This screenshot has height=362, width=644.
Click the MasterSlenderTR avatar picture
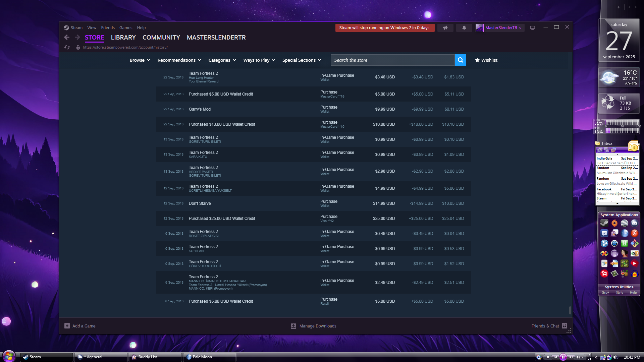[479, 28]
